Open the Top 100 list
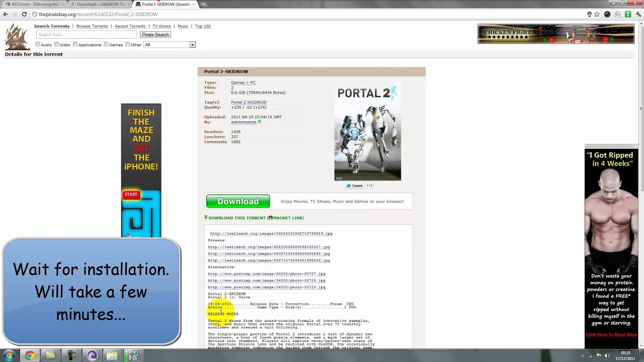 (203, 26)
